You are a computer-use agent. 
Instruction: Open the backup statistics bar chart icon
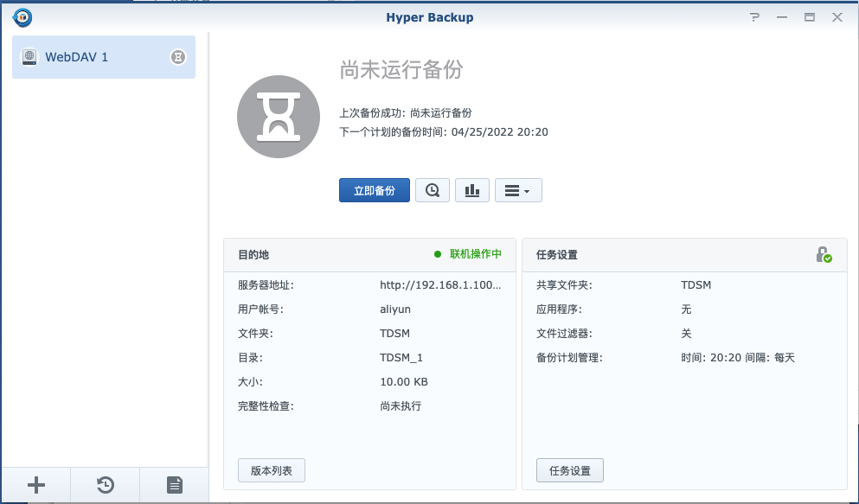472,190
